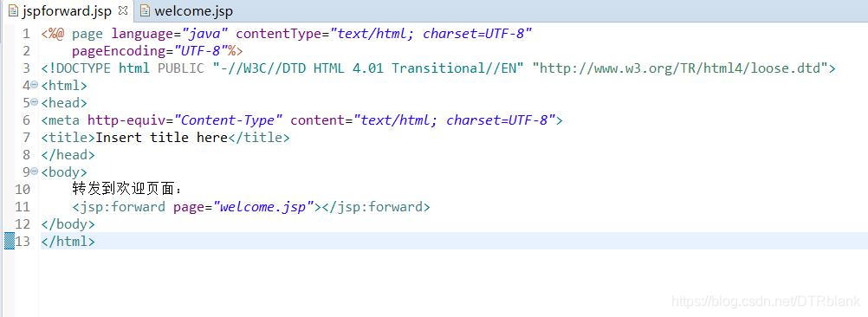This screenshot has width=868, height=317.
Task: Click the loose.dtd URL string
Action: pos(679,68)
